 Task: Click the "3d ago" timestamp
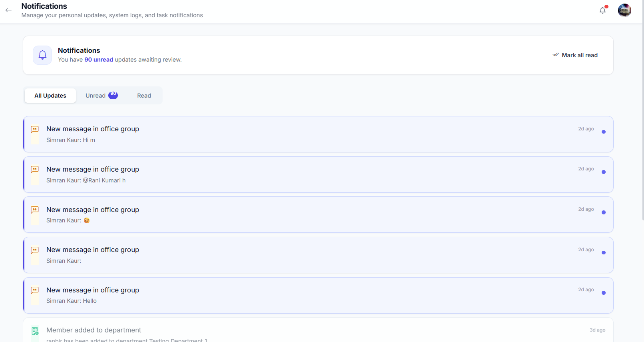pyautogui.click(x=597, y=330)
